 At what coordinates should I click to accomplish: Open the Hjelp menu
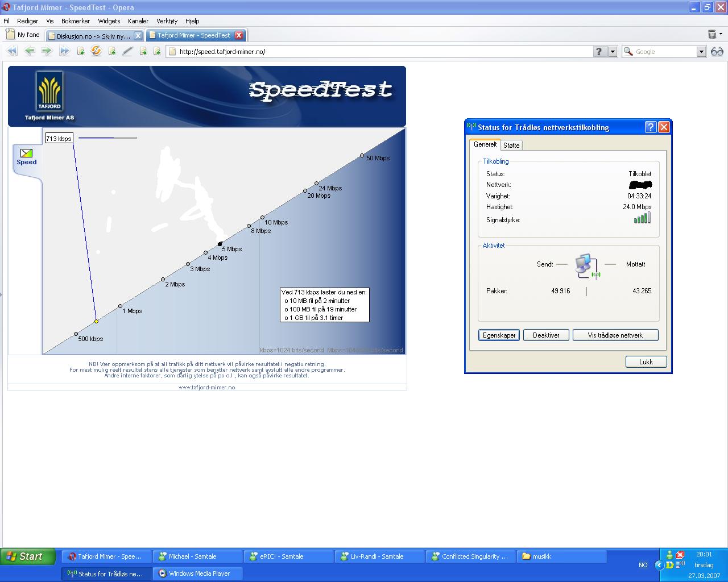pos(192,21)
